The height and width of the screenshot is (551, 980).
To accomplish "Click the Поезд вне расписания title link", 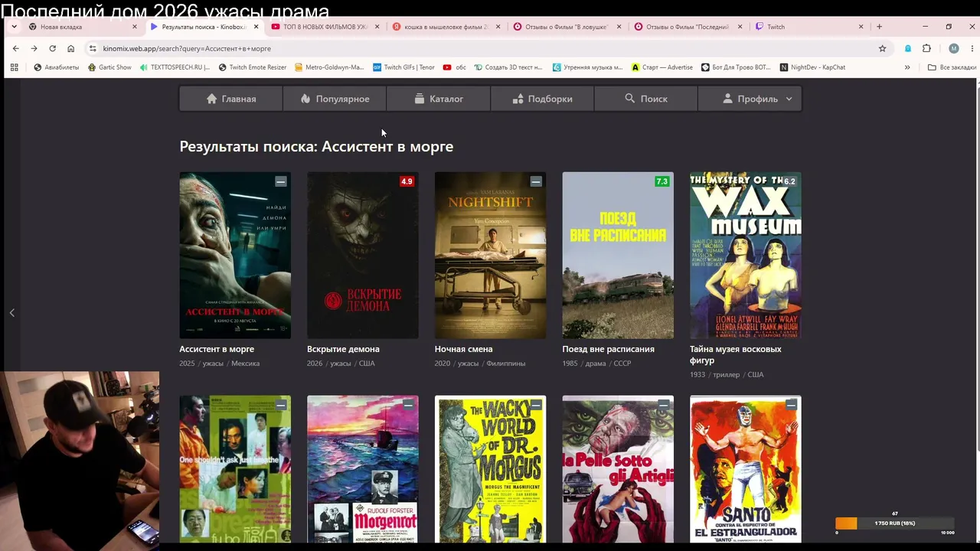I will click(x=608, y=349).
